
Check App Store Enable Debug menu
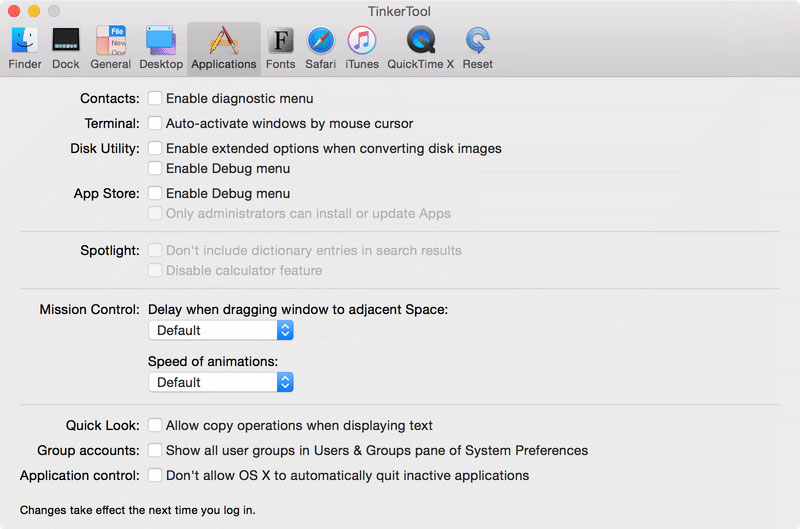155,193
